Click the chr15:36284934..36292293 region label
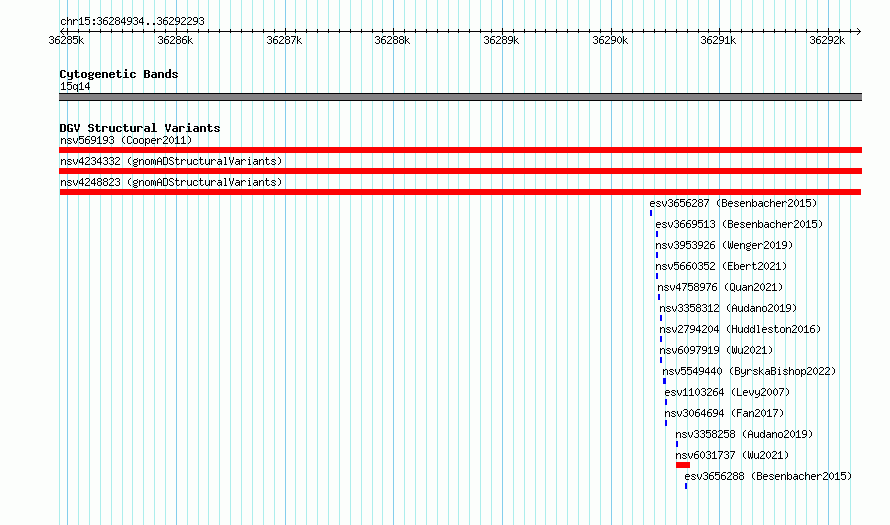This screenshot has height=525, width=890. pyautogui.click(x=132, y=21)
